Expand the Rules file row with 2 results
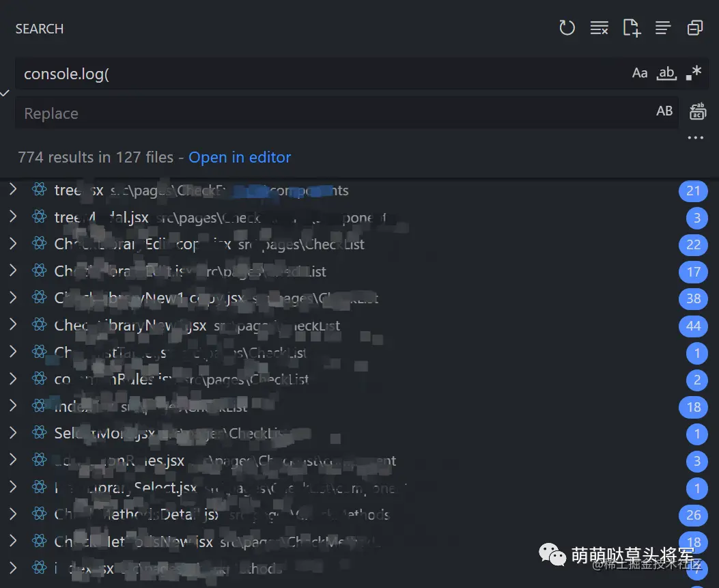Image resolution: width=719 pixels, height=588 pixels. coord(13,379)
